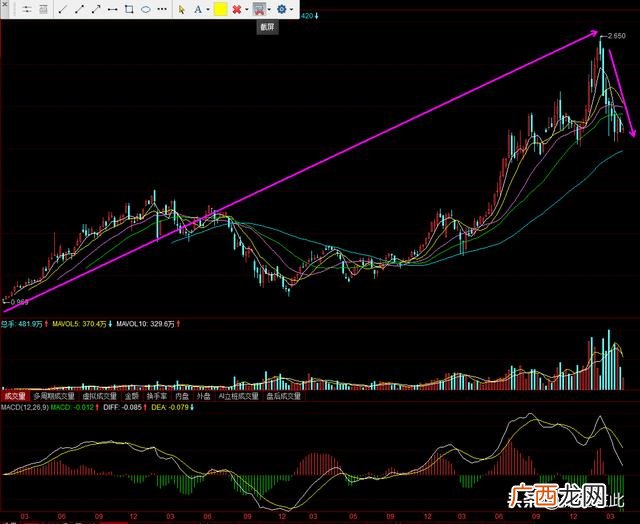The height and width of the screenshot is (524, 640).
Task: Click the 2.650 high price label
Action: point(616,36)
